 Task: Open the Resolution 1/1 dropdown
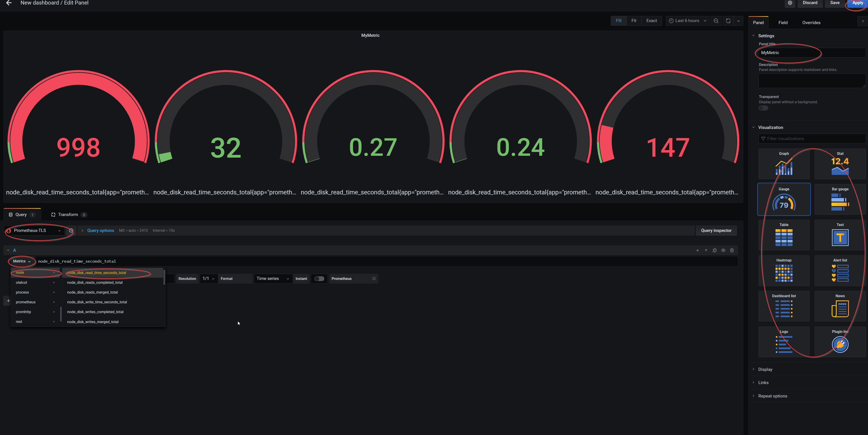(209, 279)
